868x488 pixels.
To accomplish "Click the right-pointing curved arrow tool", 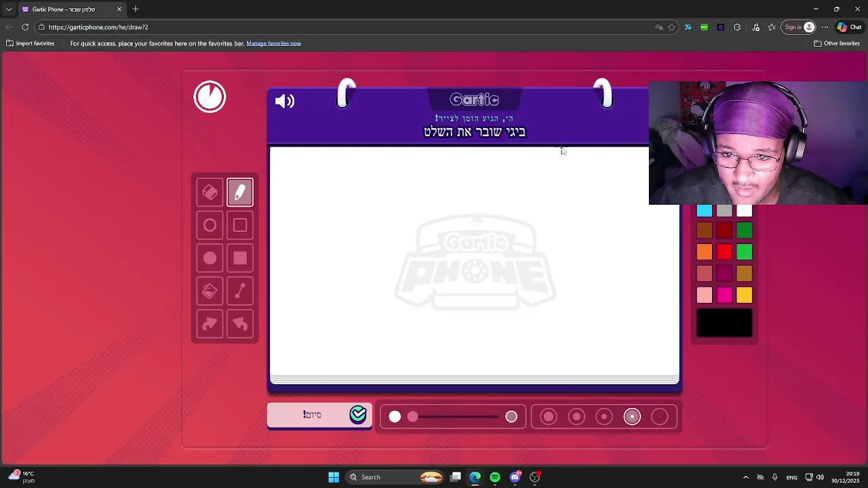I will click(210, 324).
